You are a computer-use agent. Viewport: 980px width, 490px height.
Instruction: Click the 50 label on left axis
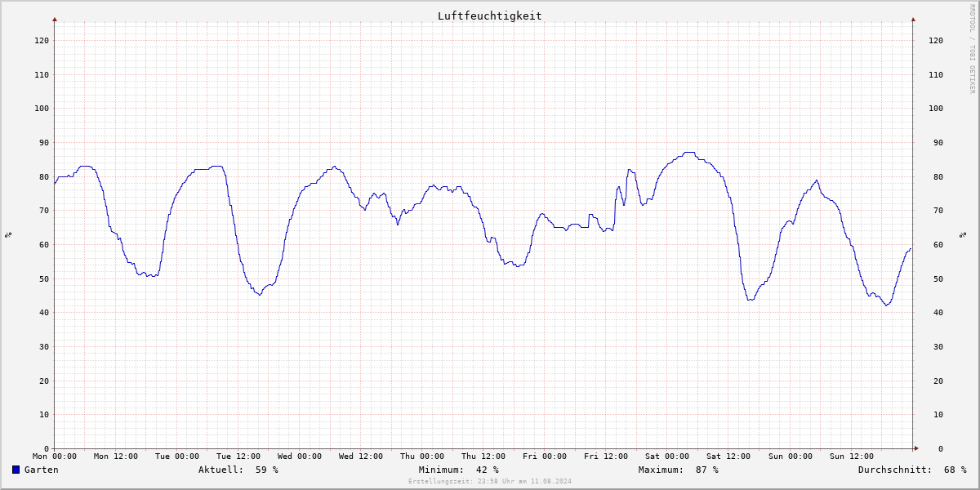tap(44, 278)
